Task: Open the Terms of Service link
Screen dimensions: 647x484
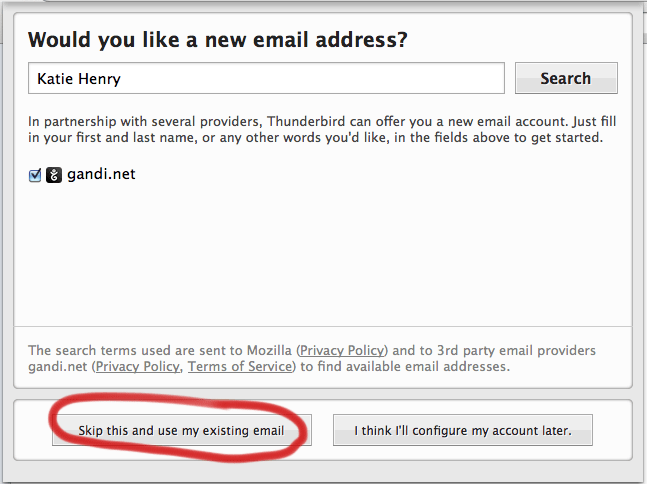Action: [240, 366]
